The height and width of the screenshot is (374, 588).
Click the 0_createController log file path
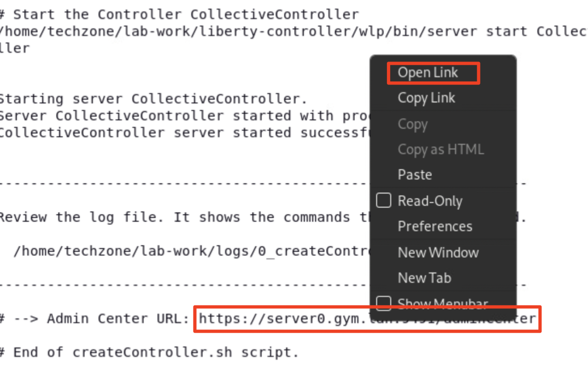tap(188, 251)
